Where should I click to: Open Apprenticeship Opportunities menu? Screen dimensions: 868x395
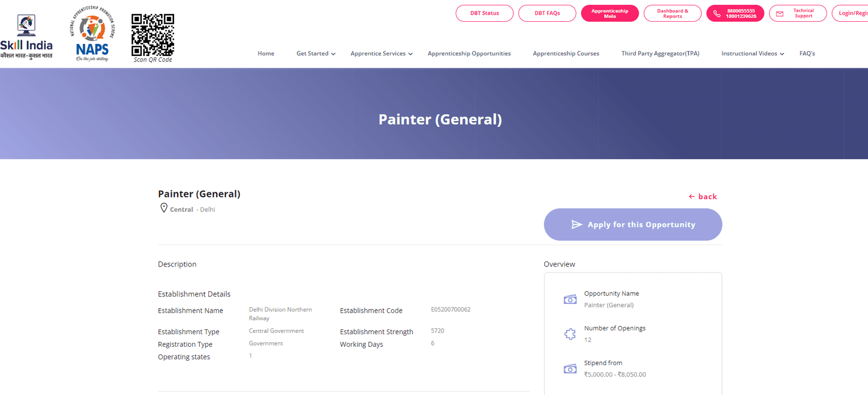(x=469, y=54)
